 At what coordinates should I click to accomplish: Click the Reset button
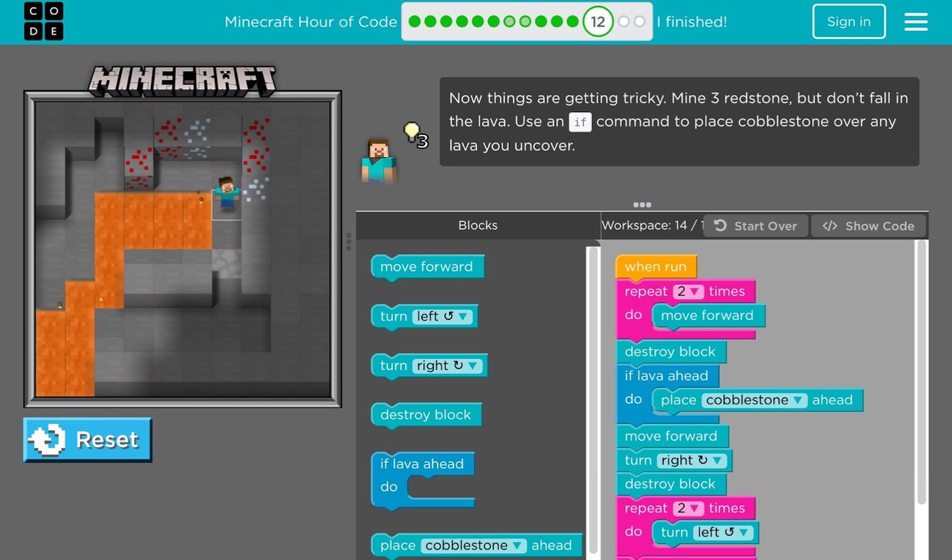[x=87, y=439]
